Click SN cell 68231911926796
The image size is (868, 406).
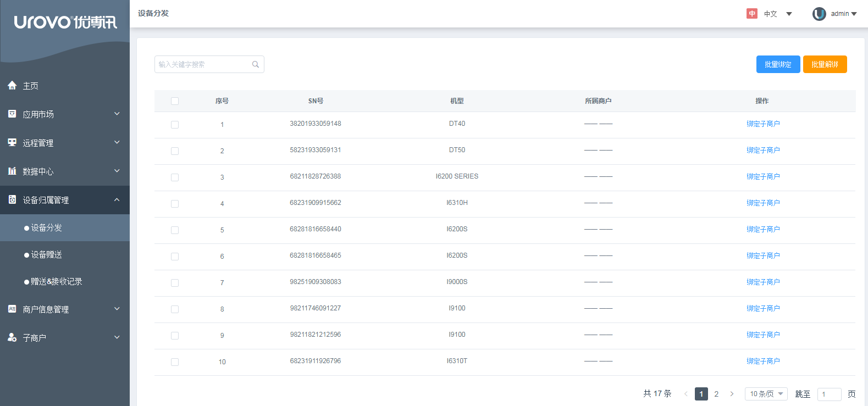[x=316, y=361]
